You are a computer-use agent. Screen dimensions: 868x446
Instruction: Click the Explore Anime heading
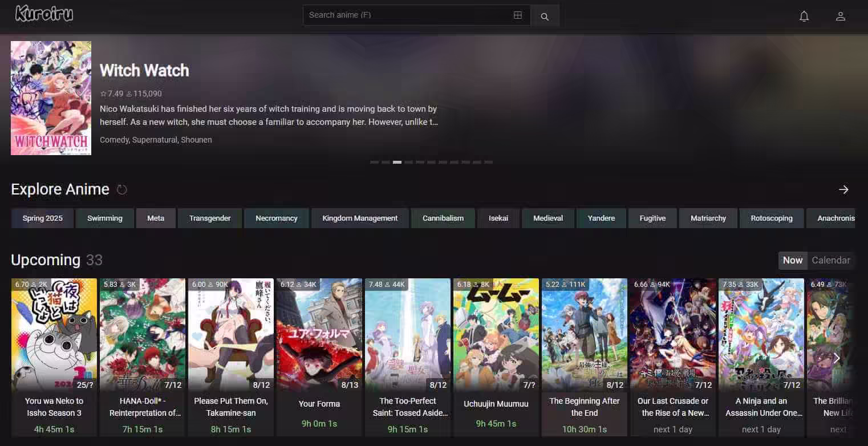point(60,189)
